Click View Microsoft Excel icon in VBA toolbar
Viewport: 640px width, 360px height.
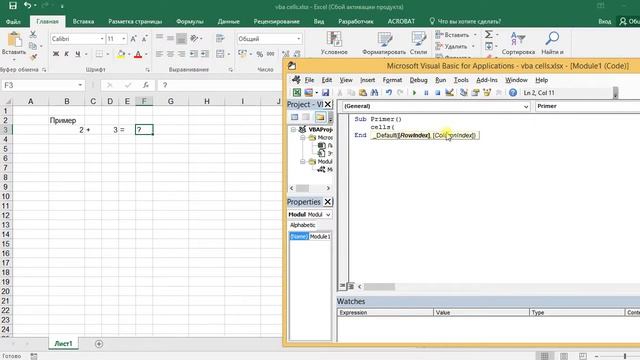pyautogui.click(x=297, y=93)
